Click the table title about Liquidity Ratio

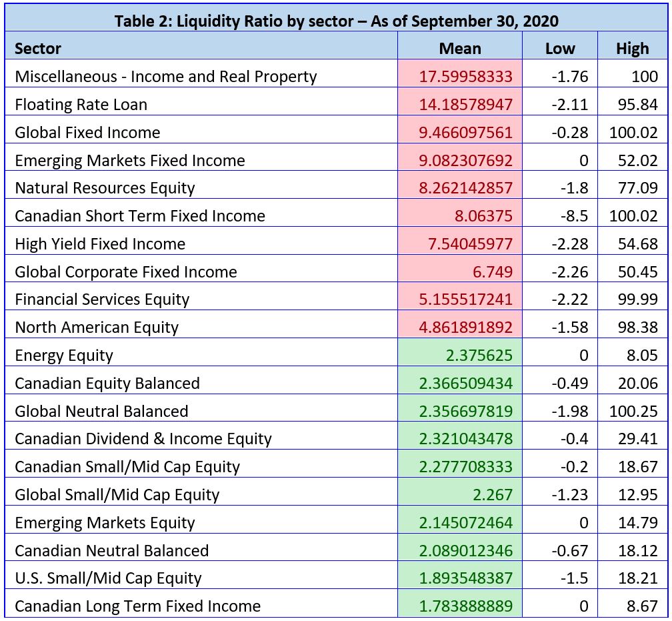[336, 20]
